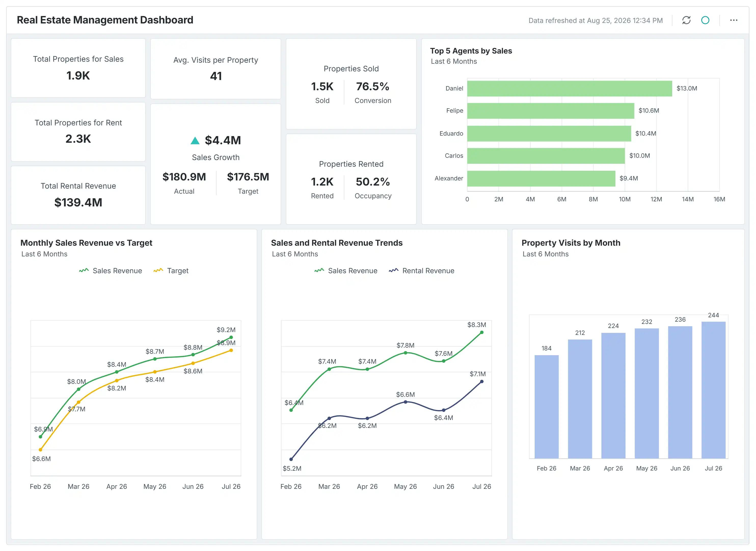The image size is (756, 551).
Task: Click the $180.9M Actual sales value
Action: [184, 177]
